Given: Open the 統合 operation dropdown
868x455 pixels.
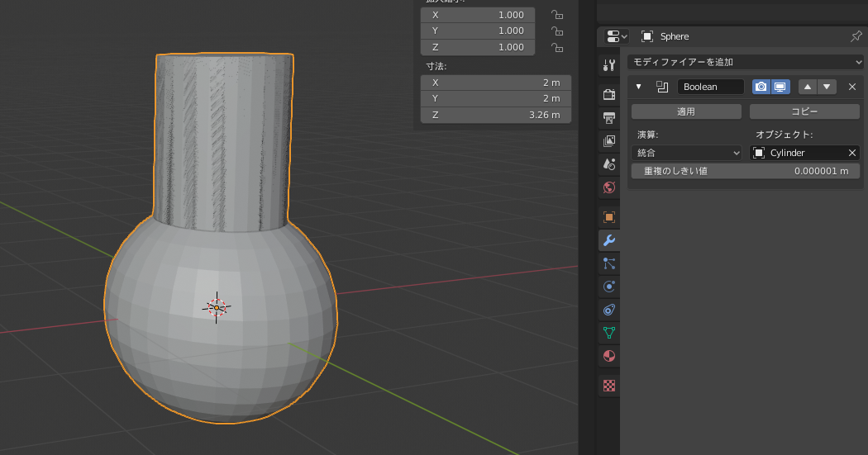Looking at the screenshot, I should (x=686, y=153).
